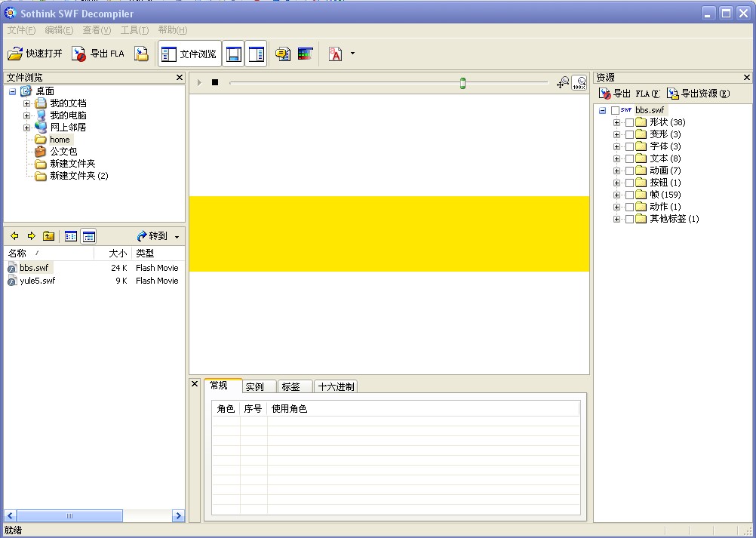
Task: Click the yellow back arrow in file browser
Action: pyautogui.click(x=14, y=236)
